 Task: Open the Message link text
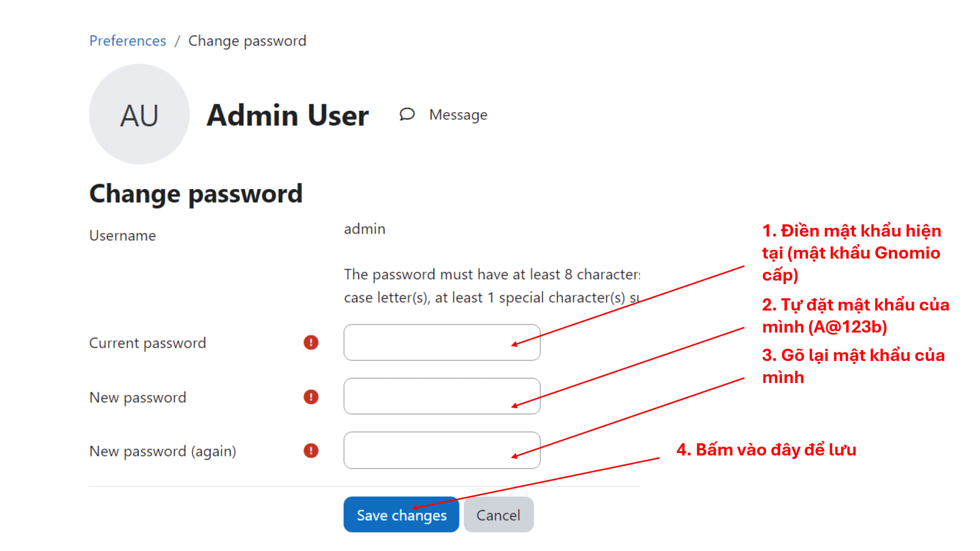(458, 115)
